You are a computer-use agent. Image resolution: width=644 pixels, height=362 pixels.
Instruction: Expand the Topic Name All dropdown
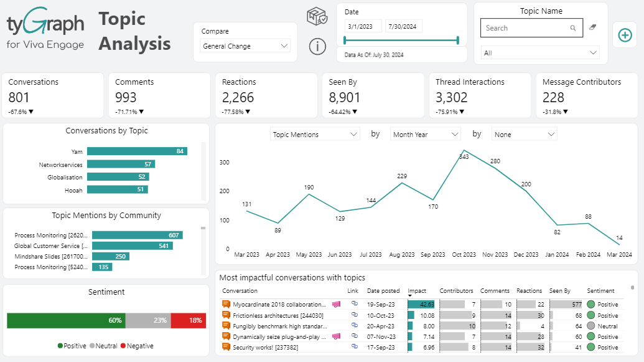(x=540, y=53)
